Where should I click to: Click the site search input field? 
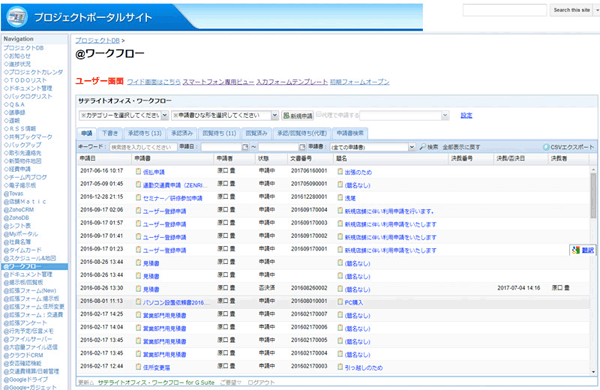tap(505, 10)
